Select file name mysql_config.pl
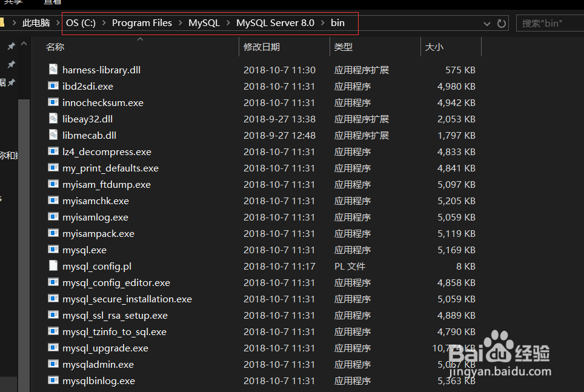The width and height of the screenshot is (584, 392). point(97,267)
